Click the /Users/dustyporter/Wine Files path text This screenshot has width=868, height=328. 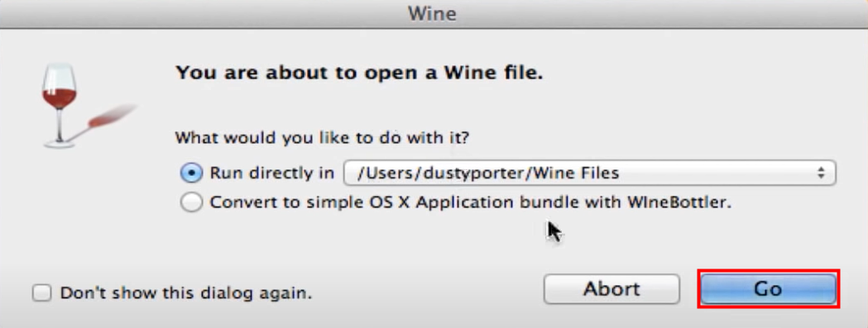coord(487,174)
